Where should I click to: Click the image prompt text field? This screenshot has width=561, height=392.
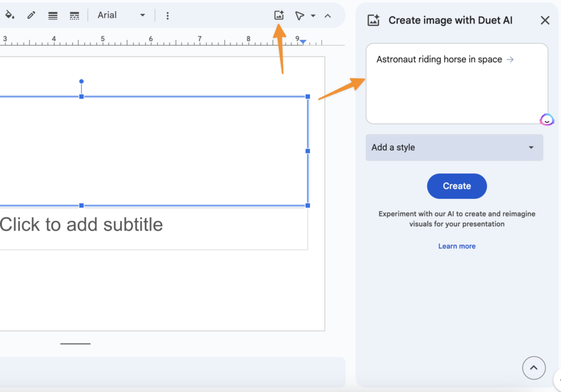pyautogui.click(x=456, y=88)
